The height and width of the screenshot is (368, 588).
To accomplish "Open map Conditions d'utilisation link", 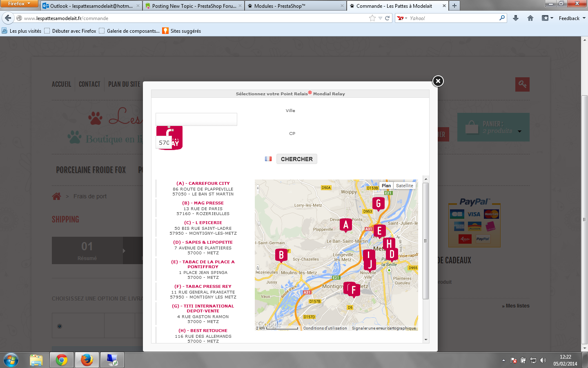I will pyautogui.click(x=325, y=328).
